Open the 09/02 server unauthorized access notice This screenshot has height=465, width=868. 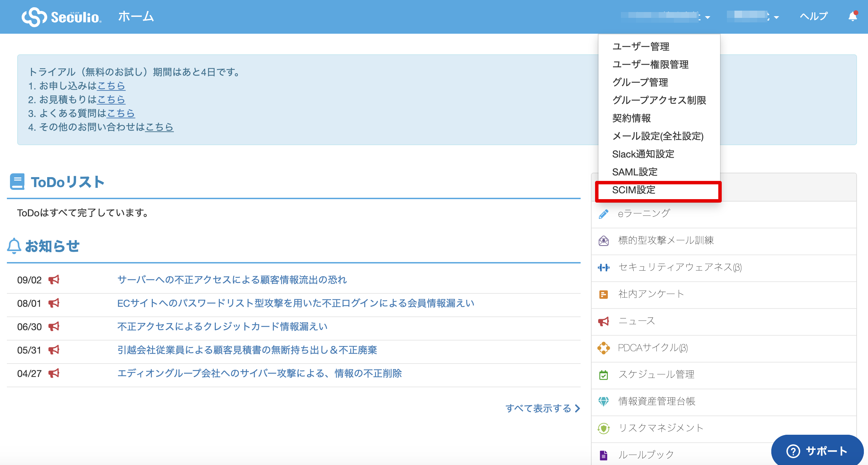(x=232, y=280)
